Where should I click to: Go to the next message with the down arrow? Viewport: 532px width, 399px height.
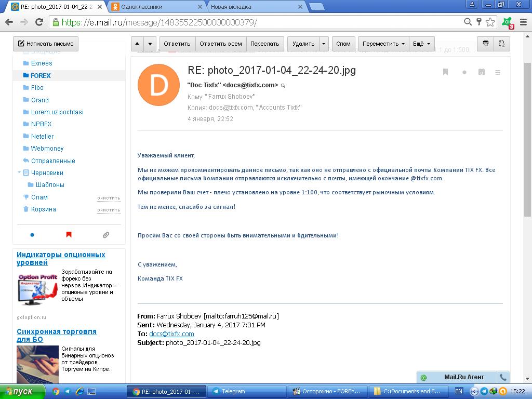150,44
